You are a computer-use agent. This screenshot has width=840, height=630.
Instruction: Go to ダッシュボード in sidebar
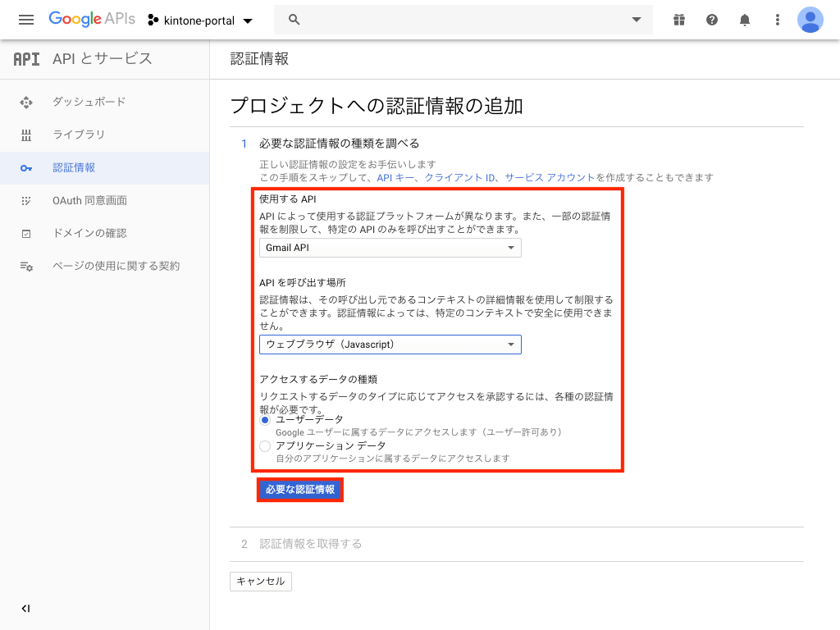(89, 102)
